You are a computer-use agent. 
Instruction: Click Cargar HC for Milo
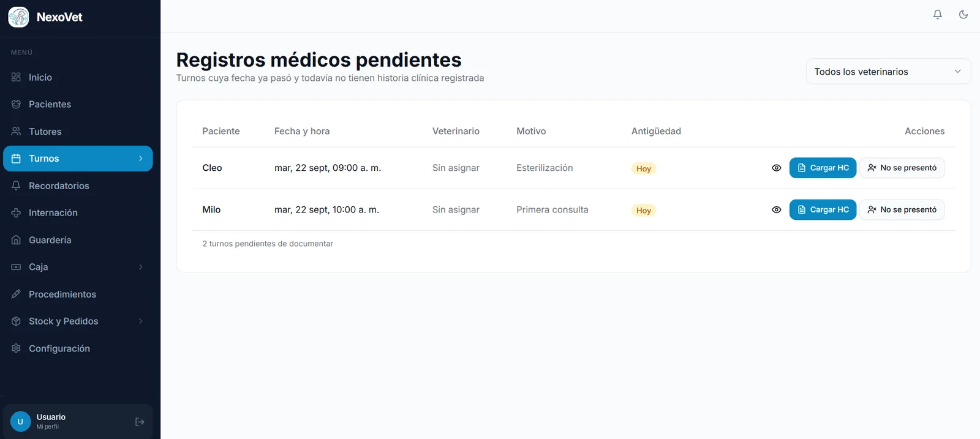point(823,209)
